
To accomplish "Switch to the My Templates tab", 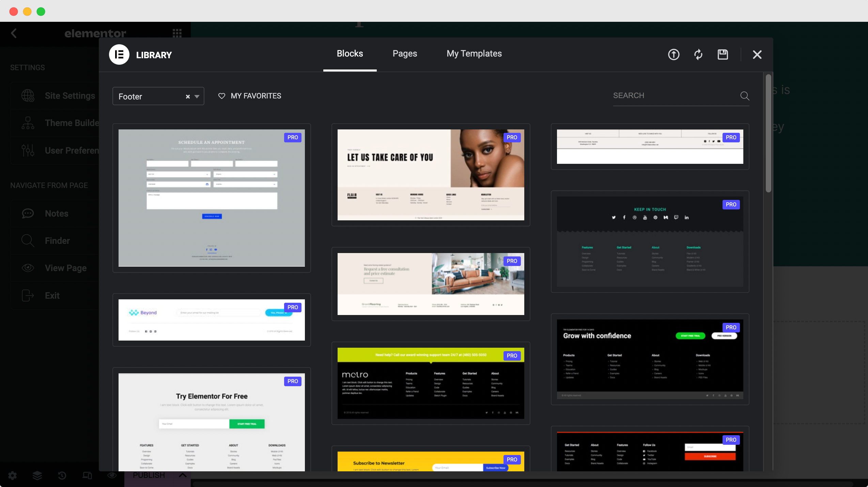I will [475, 53].
